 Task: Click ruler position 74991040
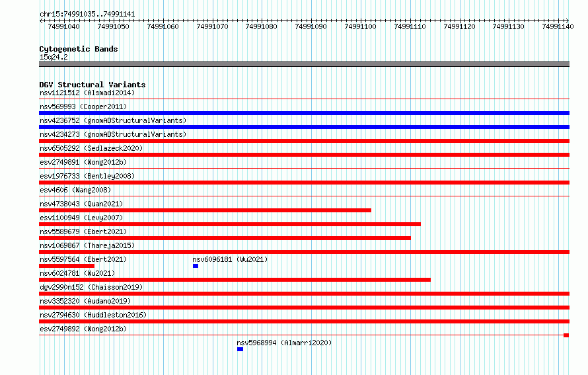pyautogui.click(x=63, y=26)
